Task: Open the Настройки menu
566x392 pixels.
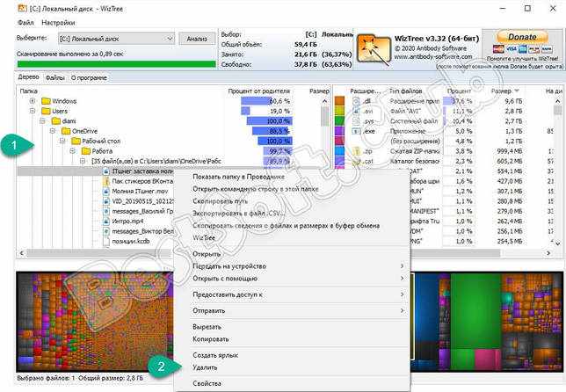Action: tap(58, 23)
